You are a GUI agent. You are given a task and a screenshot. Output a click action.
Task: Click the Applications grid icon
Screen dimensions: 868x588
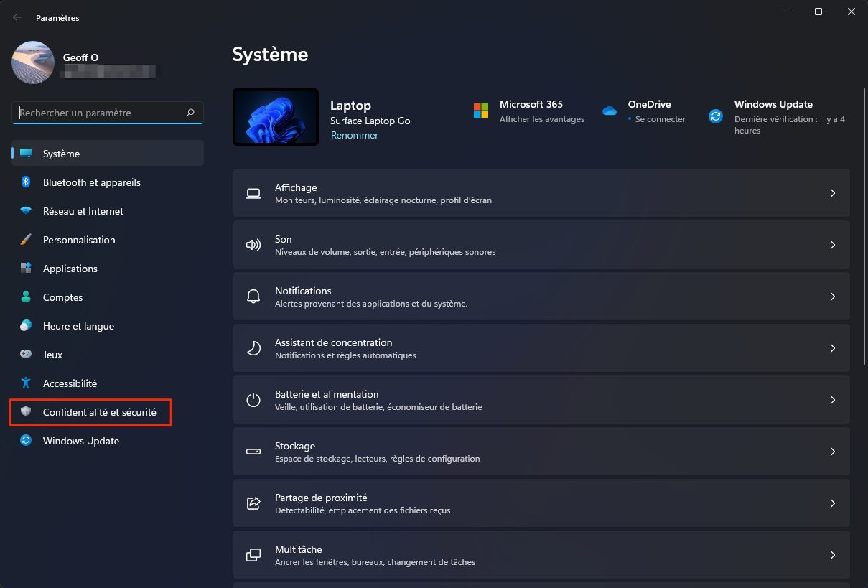tap(26, 269)
